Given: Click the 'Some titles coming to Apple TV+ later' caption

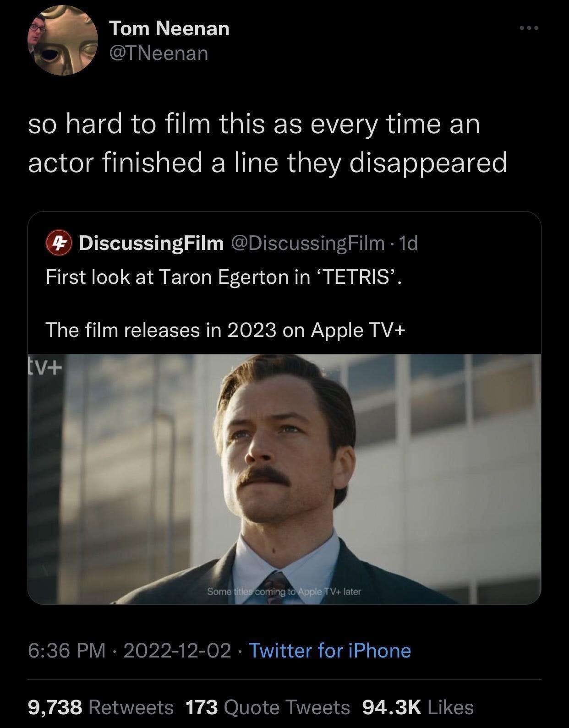Looking at the screenshot, I should (x=284, y=592).
